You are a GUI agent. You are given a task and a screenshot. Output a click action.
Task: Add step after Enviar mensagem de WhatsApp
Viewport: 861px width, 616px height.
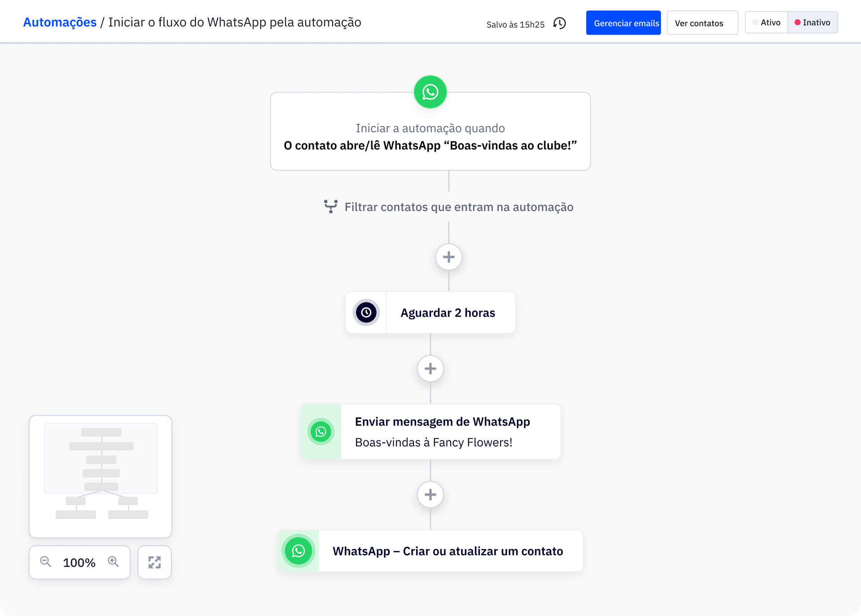(430, 495)
